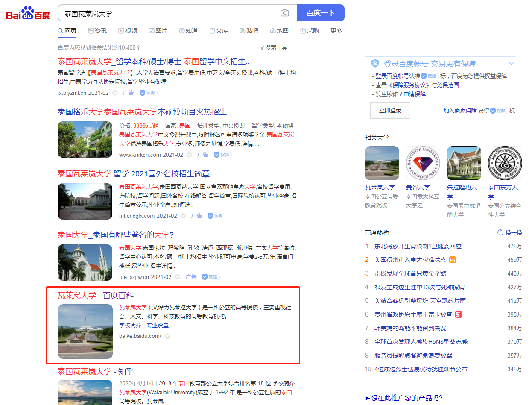Open 瓦莱岚大学 - 百度百科 result
532x405 pixels.
pyautogui.click(x=96, y=296)
